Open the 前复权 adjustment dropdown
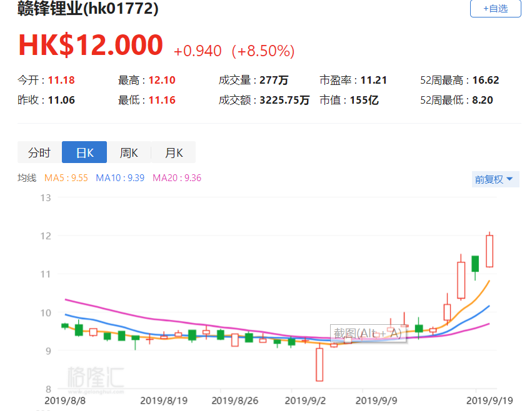This screenshot has width=532, height=411. pyautogui.click(x=495, y=179)
